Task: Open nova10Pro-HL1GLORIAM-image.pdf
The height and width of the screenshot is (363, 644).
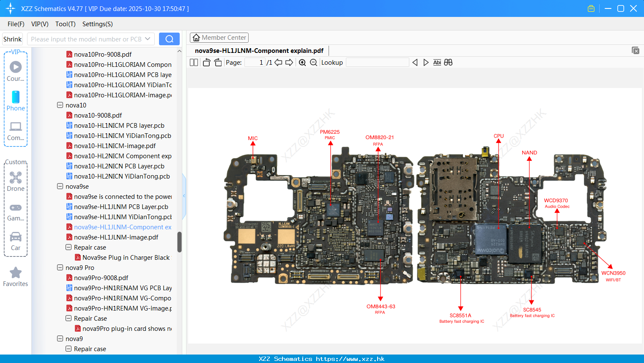Action: (123, 95)
